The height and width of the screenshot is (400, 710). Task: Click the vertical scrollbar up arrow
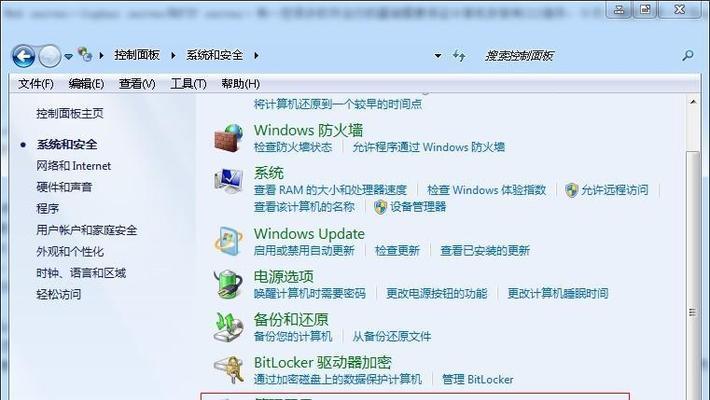coord(693,102)
